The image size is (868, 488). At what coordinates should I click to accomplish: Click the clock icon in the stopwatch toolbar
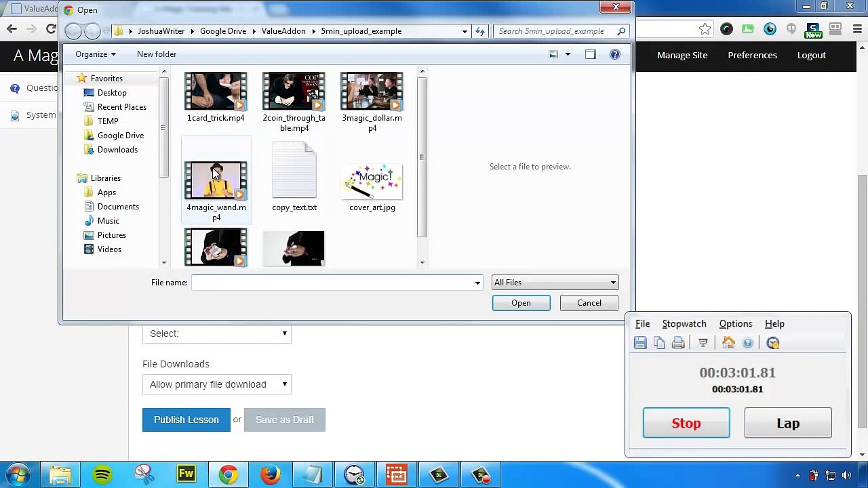(772, 343)
